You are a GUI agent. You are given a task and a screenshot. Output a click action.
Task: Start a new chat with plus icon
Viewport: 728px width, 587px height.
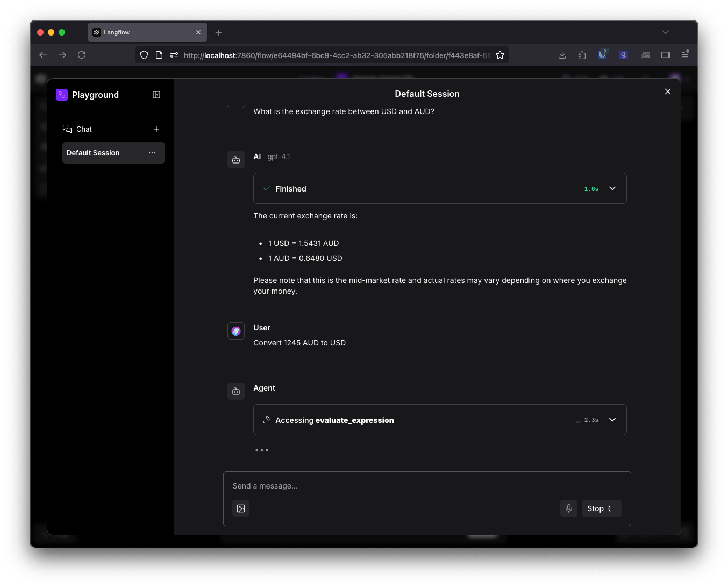point(156,129)
